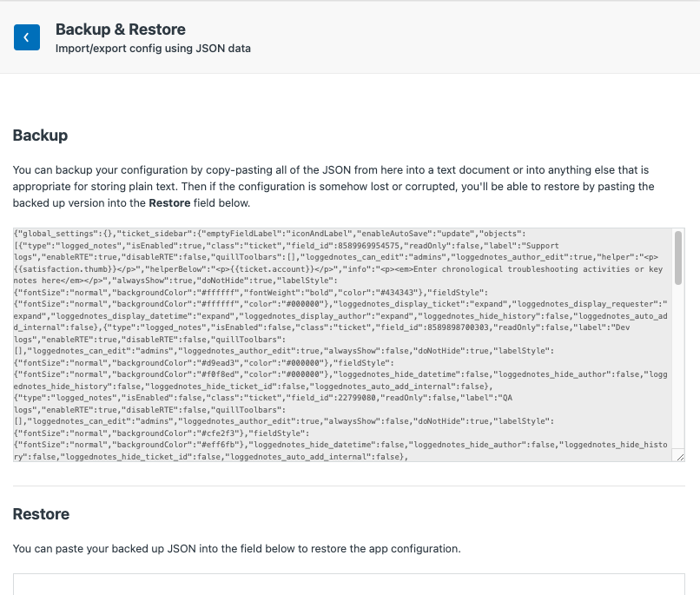Click "{{satisfaction.thumb}}" placeholder in the JSON
700x595 pixels.
(x=63, y=269)
